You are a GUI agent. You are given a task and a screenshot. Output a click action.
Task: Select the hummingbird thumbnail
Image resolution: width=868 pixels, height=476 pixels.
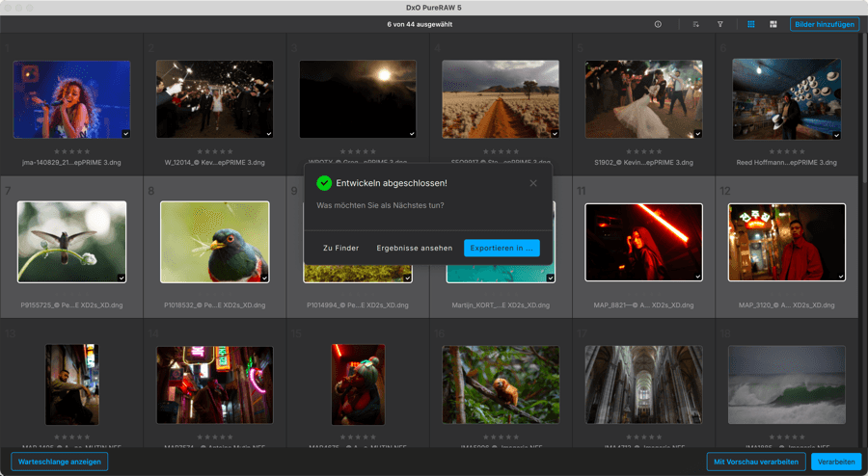click(x=72, y=242)
